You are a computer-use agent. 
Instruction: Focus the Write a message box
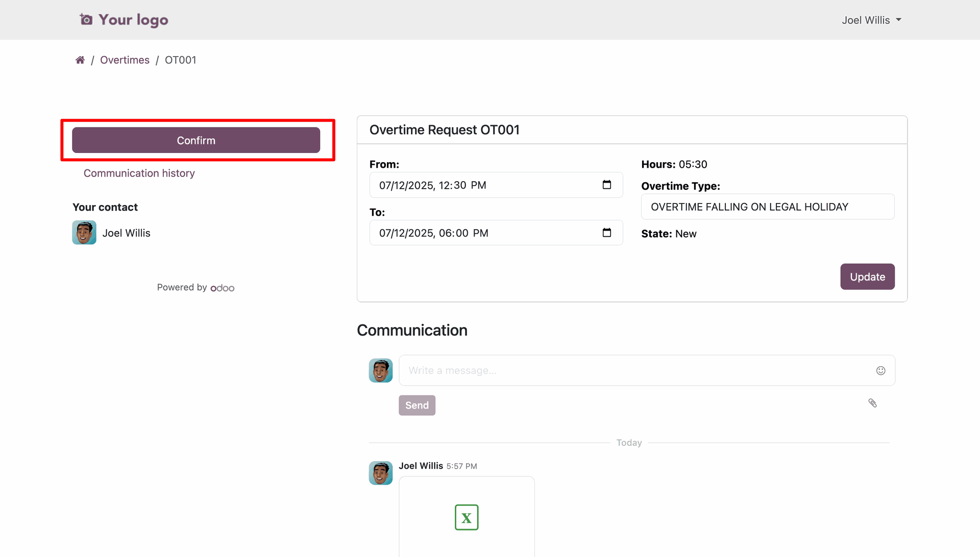pos(633,371)
